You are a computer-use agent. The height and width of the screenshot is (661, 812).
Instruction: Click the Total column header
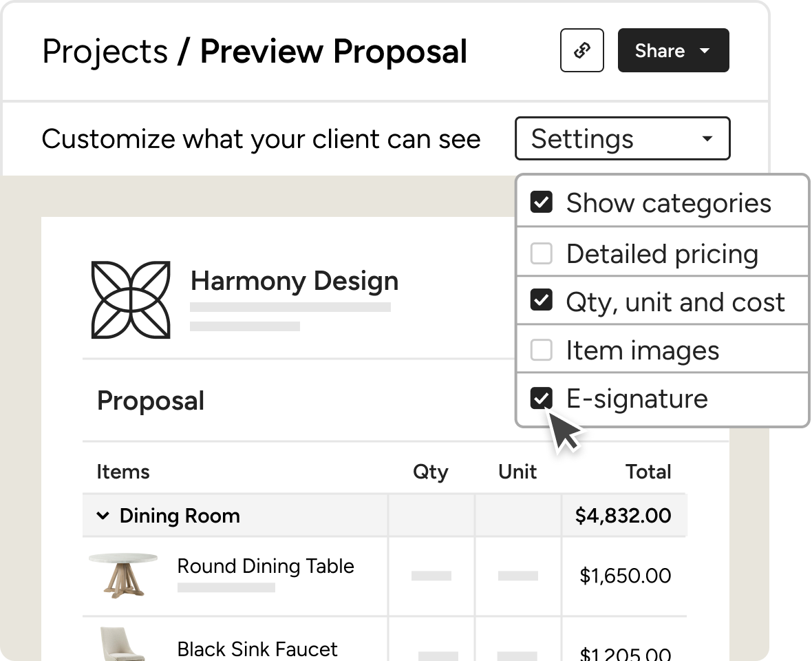(x=648, y=472)
